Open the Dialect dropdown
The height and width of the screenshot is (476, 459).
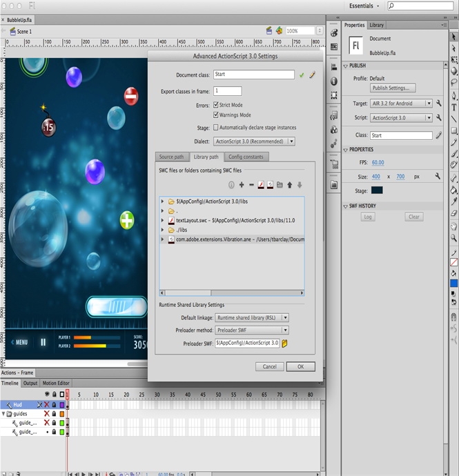[254, 141]
